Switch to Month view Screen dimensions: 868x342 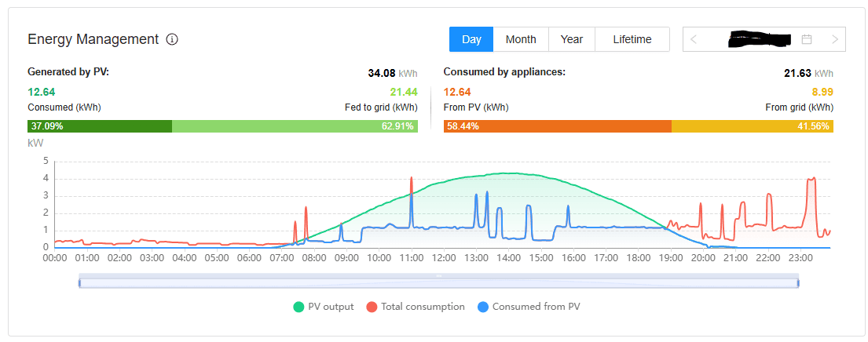pyautogui.click(x=521, y=39)
